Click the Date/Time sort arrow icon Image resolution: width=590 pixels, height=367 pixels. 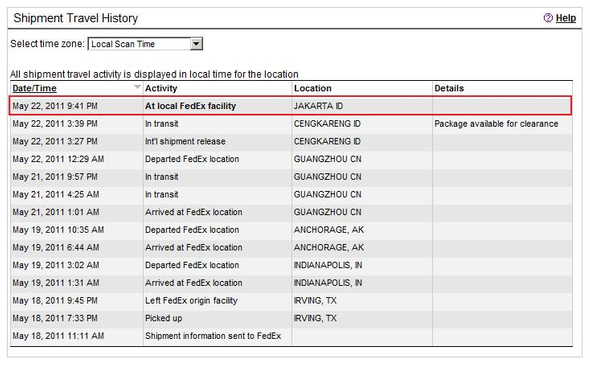[137, 87]
